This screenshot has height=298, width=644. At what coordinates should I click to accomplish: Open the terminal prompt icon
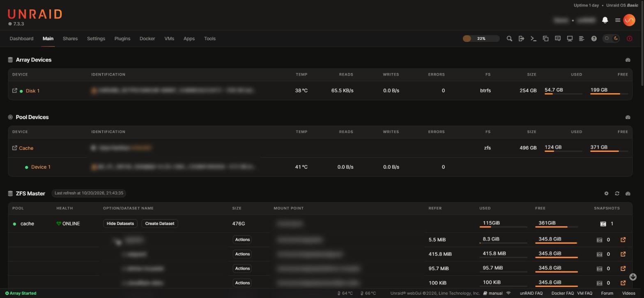[533, 39]
